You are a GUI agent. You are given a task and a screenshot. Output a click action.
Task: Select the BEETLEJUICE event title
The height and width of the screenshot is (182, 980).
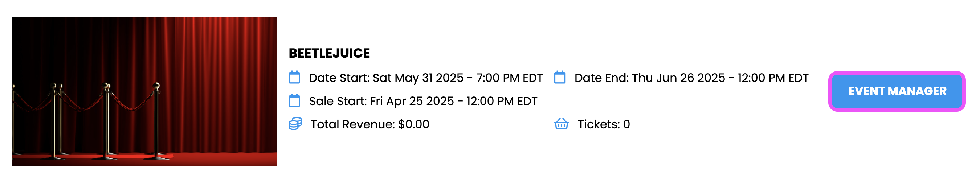coord(329,53)
